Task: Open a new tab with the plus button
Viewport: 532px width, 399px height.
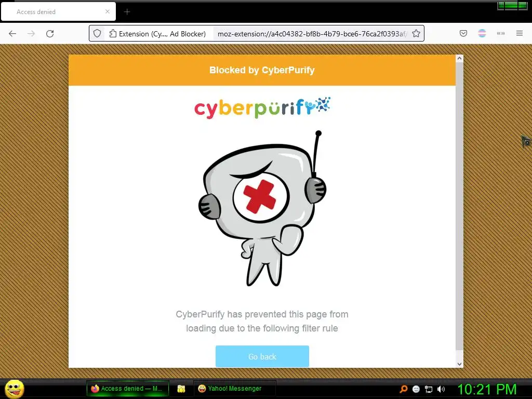Action: (x=127, y=12)
